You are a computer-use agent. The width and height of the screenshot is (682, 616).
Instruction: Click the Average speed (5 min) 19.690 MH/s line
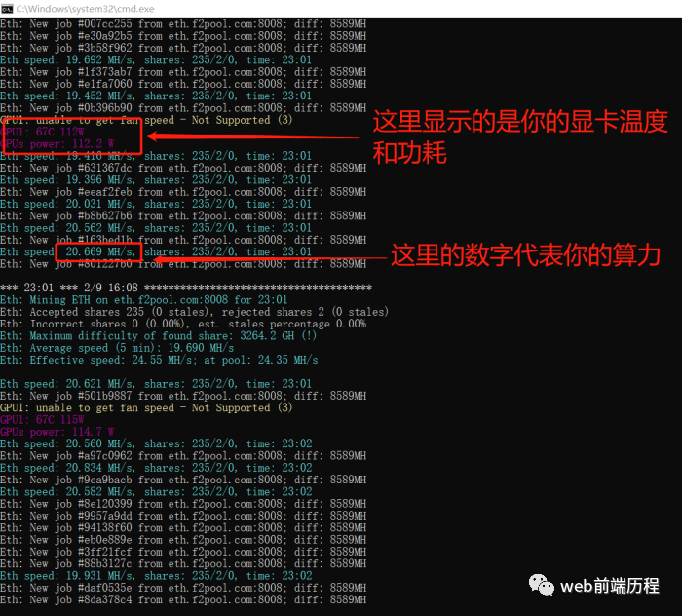coord(117,348)
